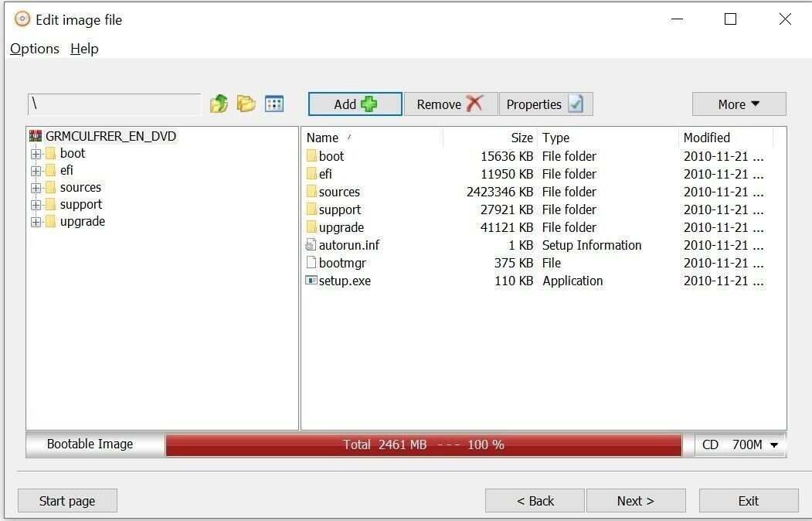Select the GRMCULFRER_EN_DVD disc root icon
Screen dimensions: 812x521
coord(36,136)
